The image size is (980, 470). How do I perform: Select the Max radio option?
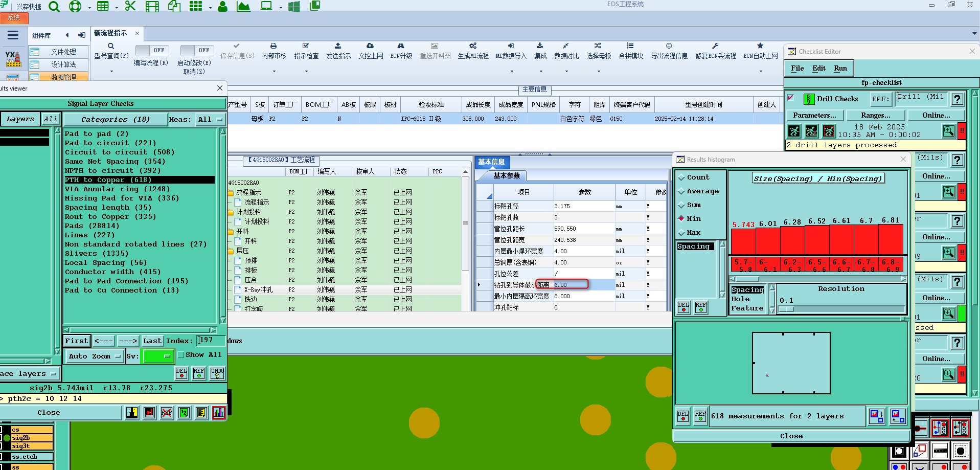[x=681, y=232]
